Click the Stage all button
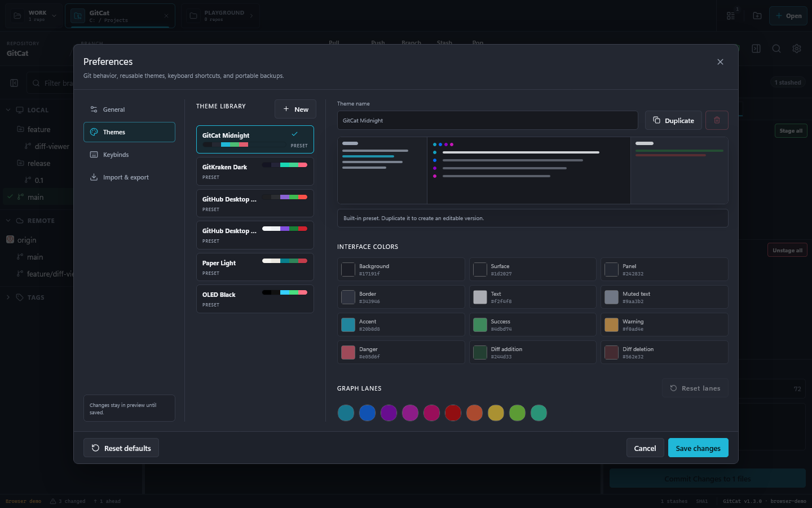The image size is (812, 508). (791, 130)
